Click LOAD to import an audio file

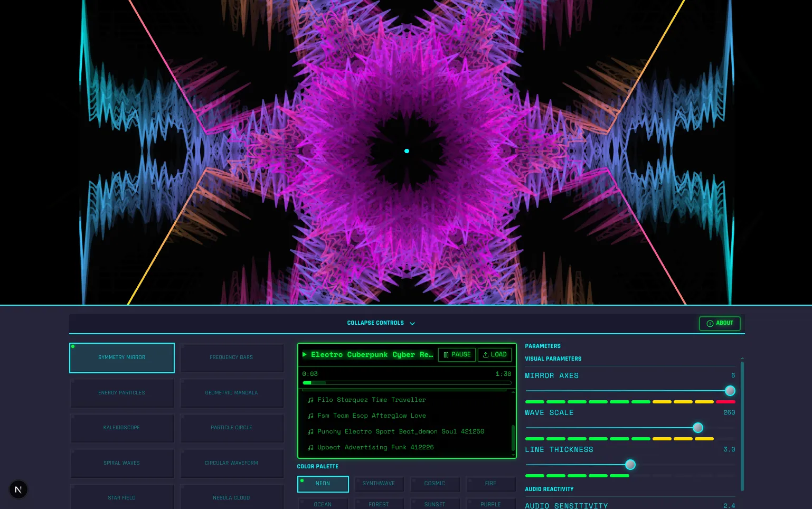494,354
